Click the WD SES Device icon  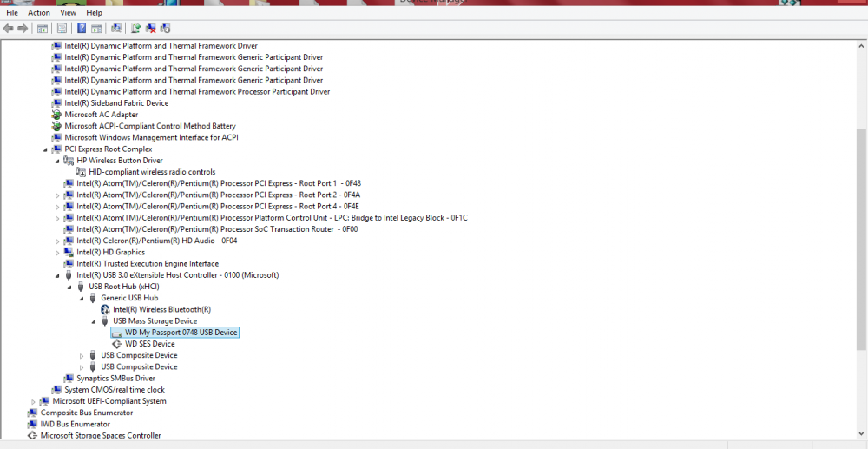click(x=117, y=344)
